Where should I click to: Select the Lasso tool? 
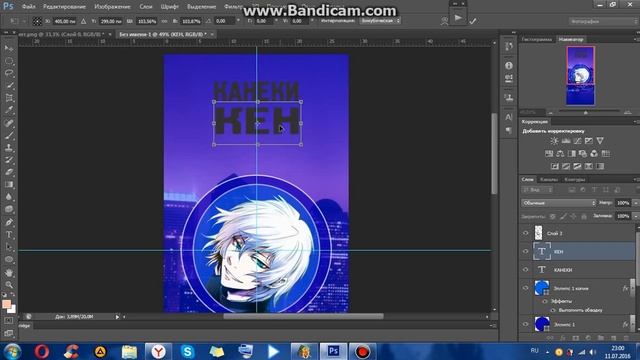tap(9, 73)
